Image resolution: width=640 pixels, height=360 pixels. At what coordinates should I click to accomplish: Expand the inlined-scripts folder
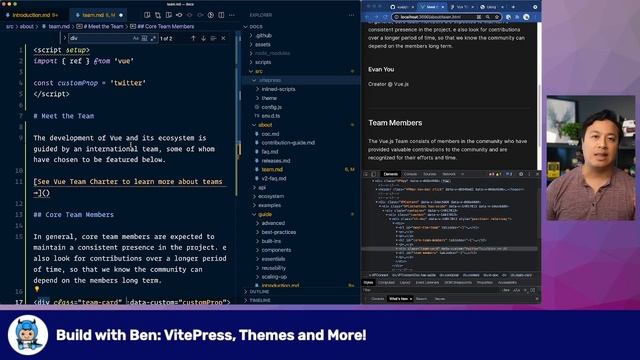click(278, 89)
